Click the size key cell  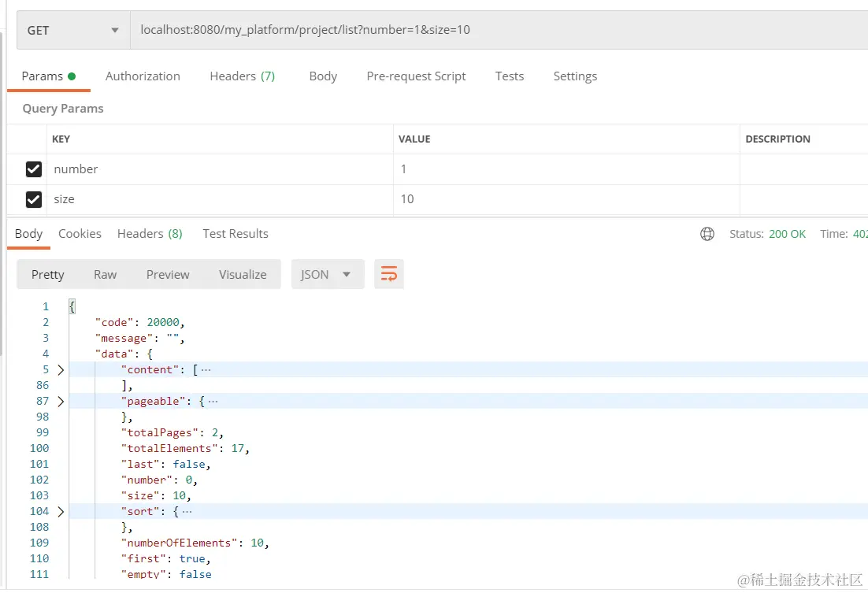click(x=221, y=199)
